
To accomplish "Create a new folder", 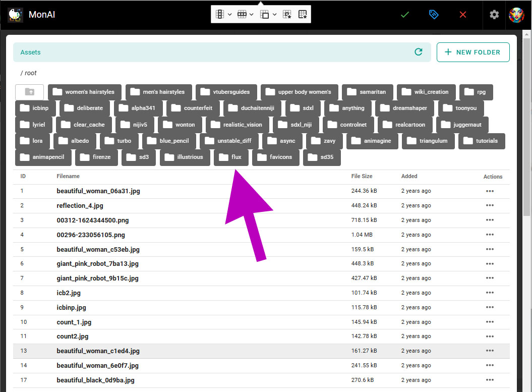I will pos(472,52).
